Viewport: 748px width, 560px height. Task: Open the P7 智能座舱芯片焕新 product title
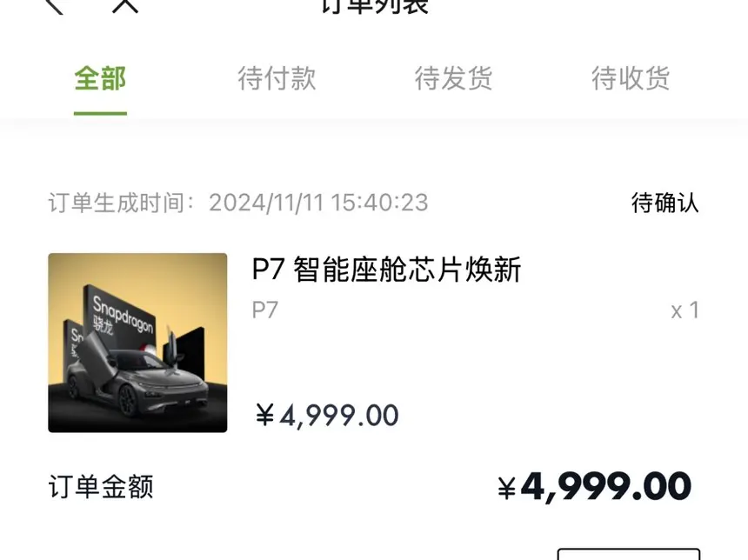386,270
